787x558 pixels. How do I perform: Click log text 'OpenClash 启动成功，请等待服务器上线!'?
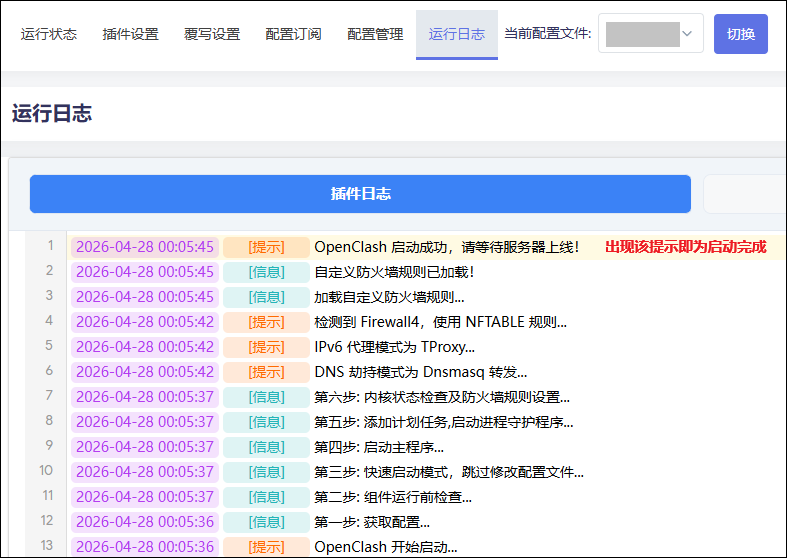pos(447,247)
